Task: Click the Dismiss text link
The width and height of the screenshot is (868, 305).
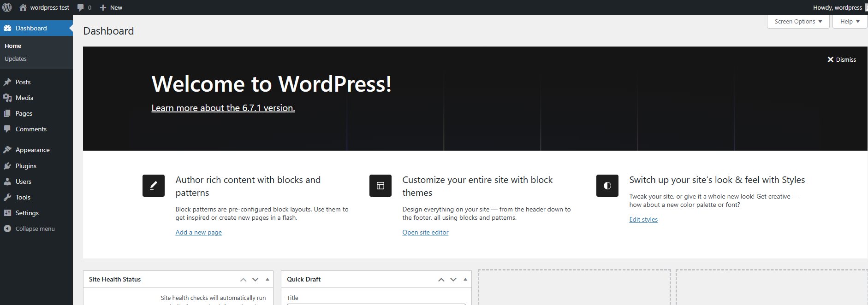Action: pos(846,59)
